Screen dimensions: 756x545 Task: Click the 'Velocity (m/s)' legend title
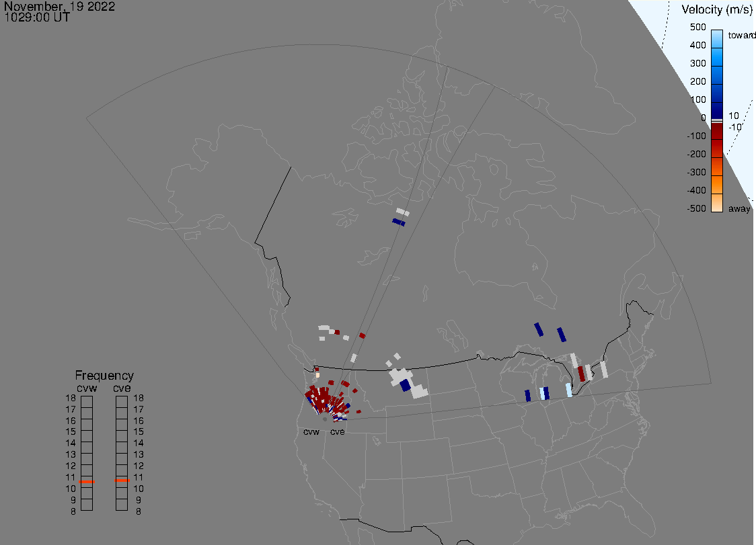pyautogui.click(x=717, y=9)
